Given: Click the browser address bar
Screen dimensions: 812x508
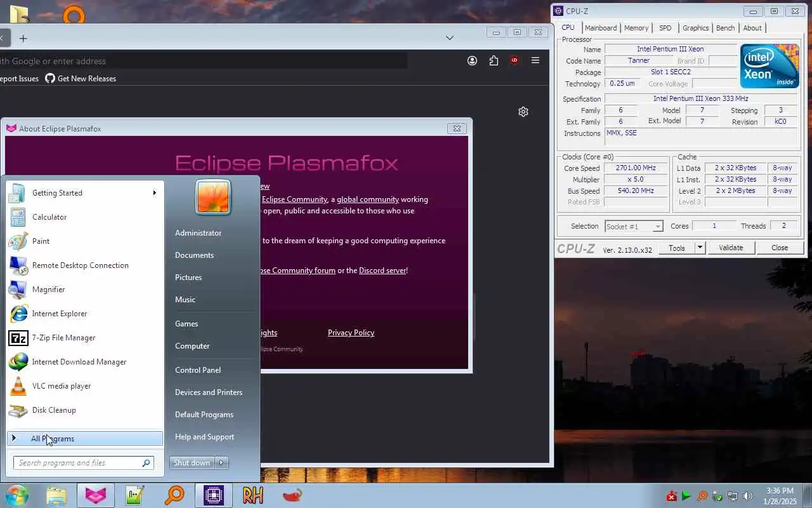Looking at the screenshot, I should [x=203, y=61].
